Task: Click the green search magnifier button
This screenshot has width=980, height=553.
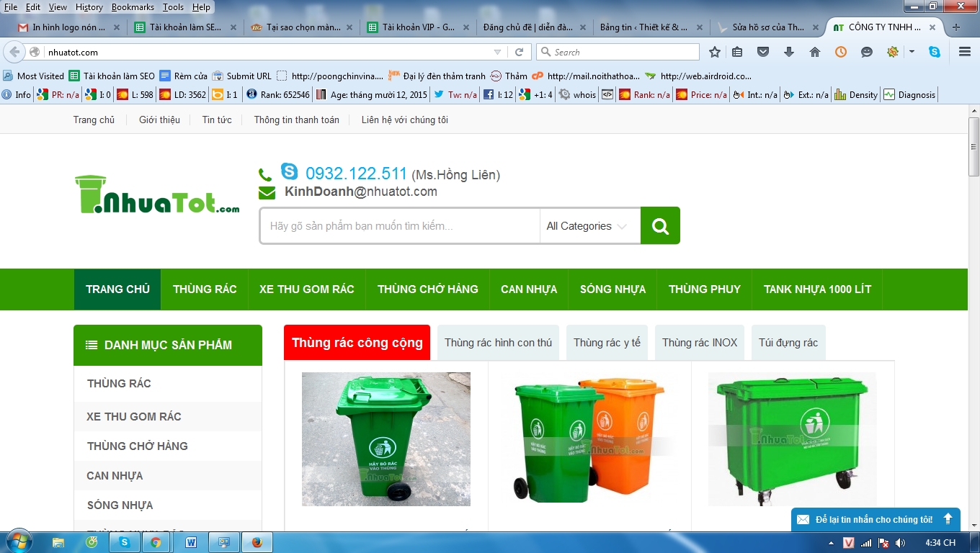Action: click(x=660, y=226)
